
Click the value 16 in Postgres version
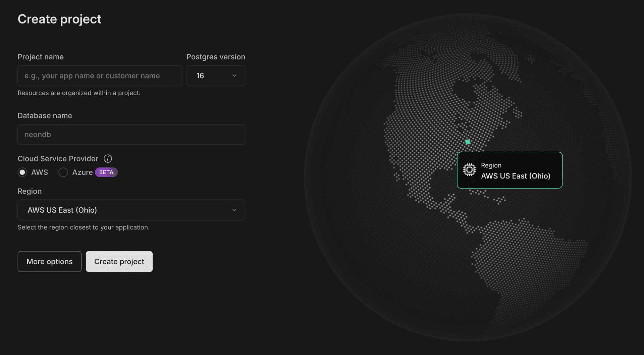coord(200,75)
